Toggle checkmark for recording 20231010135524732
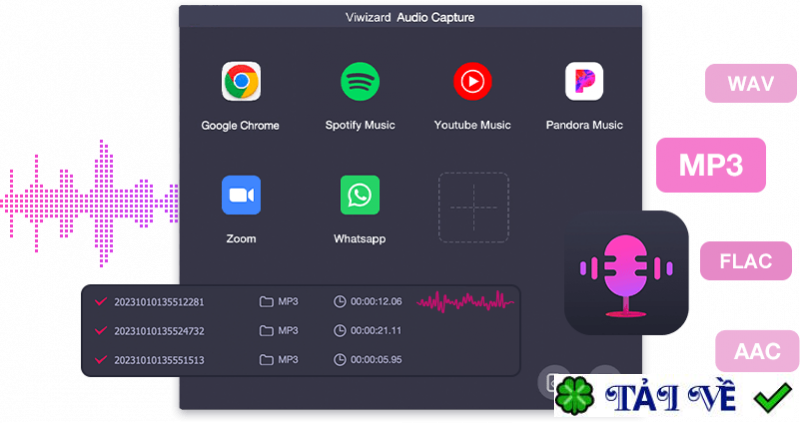This screenshot has width=800, height=423. pos(101,331)
